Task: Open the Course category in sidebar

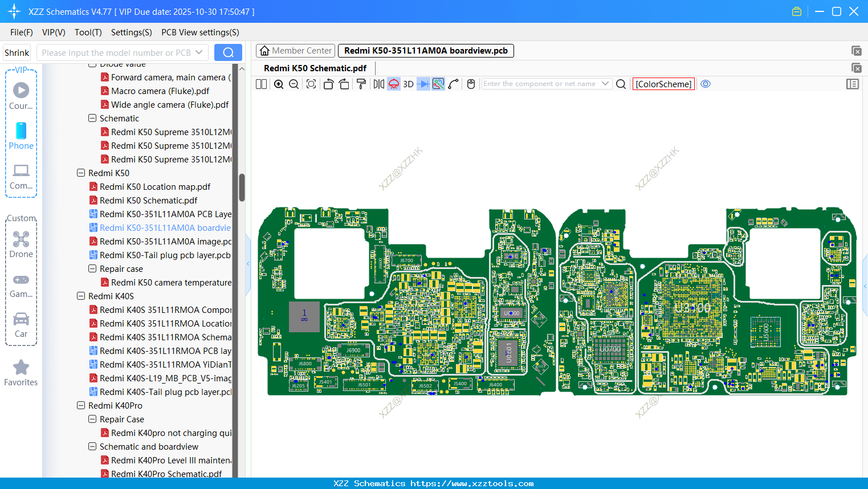Action: click(21, 96)
